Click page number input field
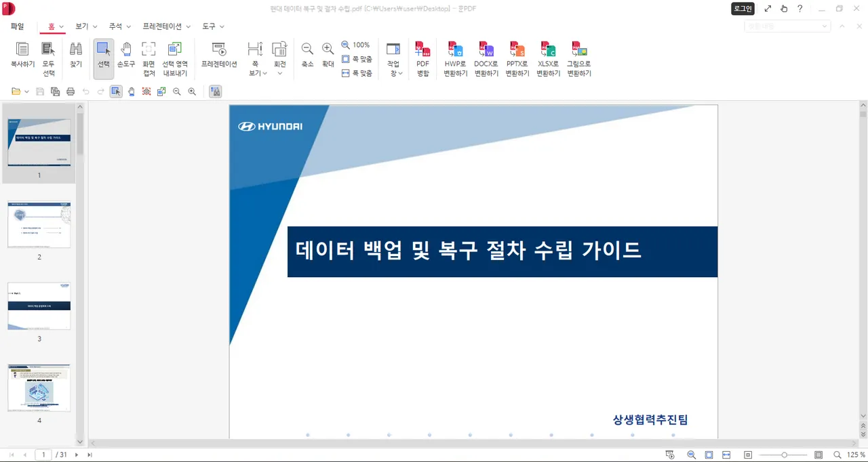 click(x=43, y=455)
